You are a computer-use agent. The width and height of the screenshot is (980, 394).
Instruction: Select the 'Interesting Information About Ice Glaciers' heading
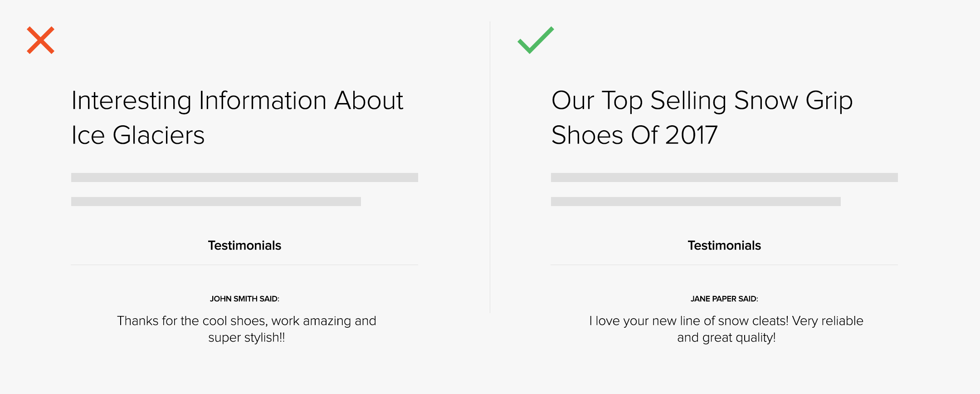click(237, 118)
